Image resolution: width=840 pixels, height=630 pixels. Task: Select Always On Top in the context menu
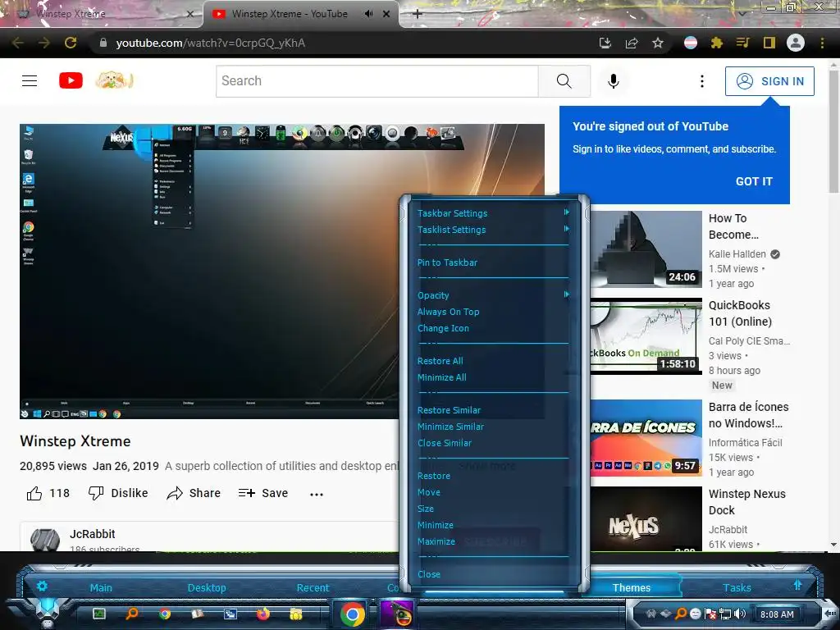coord(449,312)
